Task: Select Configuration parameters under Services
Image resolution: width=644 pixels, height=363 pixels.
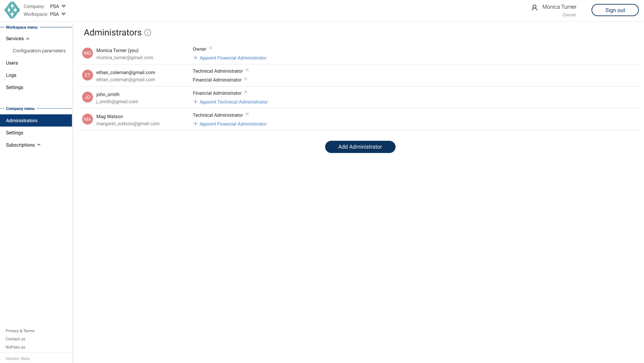Action: (39, 51)
